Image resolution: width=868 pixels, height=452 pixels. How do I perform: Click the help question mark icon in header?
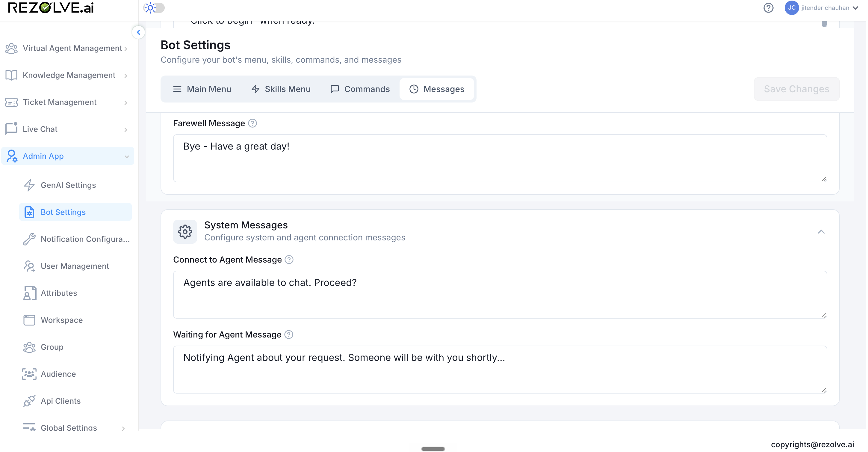coord(768,8)
